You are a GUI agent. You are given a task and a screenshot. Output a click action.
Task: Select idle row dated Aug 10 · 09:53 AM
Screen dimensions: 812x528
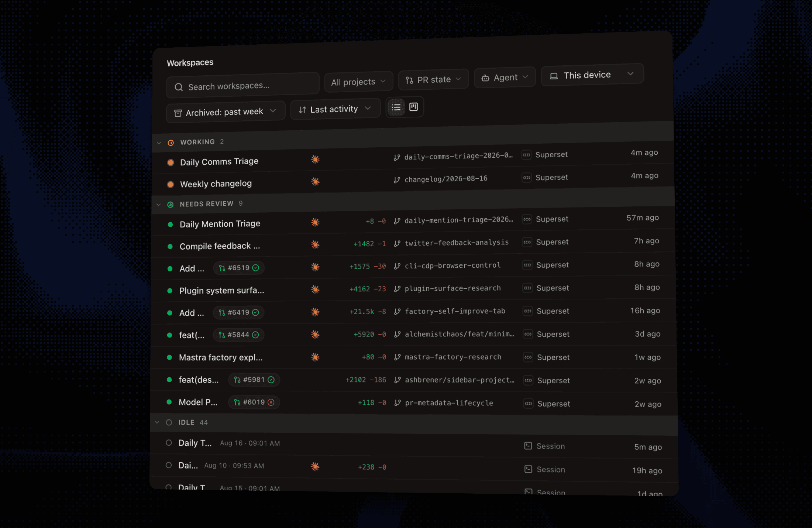(x=414, y=467)
